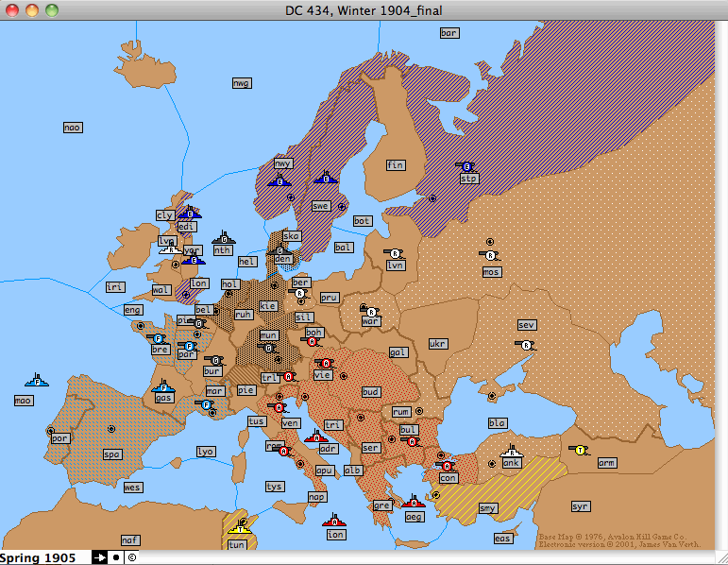Click the spa province label
This screenshot has width=728, height=565.
(x=112, y=454)
